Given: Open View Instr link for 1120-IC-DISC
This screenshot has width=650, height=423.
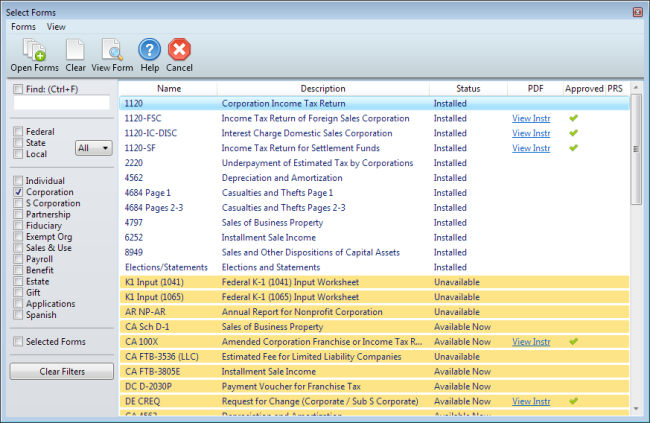Looking at the screenshot, I should pos(531,133).
